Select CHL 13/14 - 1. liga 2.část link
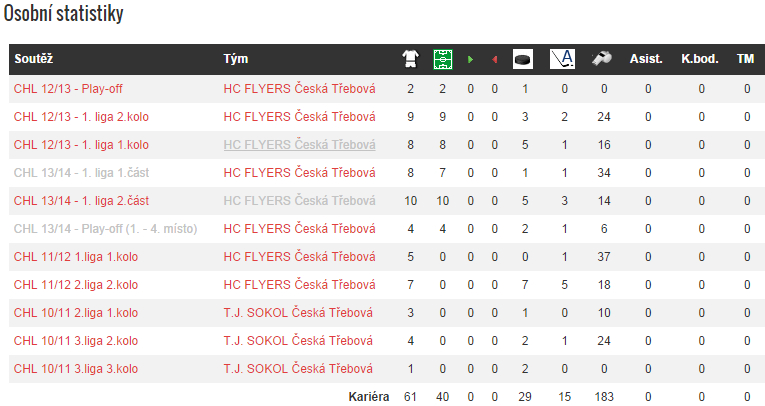 (82, 201)
